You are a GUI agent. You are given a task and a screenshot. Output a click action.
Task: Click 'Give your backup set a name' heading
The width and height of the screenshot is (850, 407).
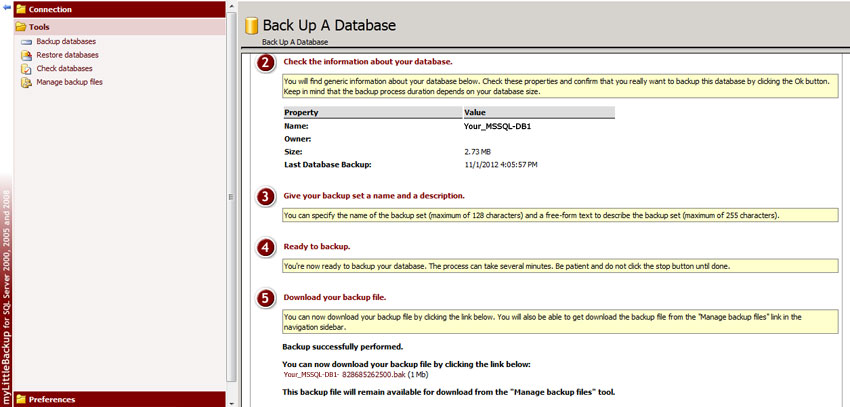(374, 195)
